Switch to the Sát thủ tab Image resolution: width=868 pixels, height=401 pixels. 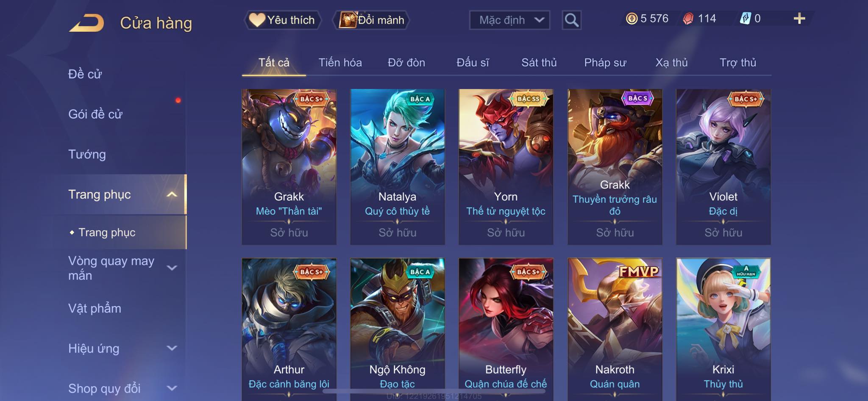[539, 63]
